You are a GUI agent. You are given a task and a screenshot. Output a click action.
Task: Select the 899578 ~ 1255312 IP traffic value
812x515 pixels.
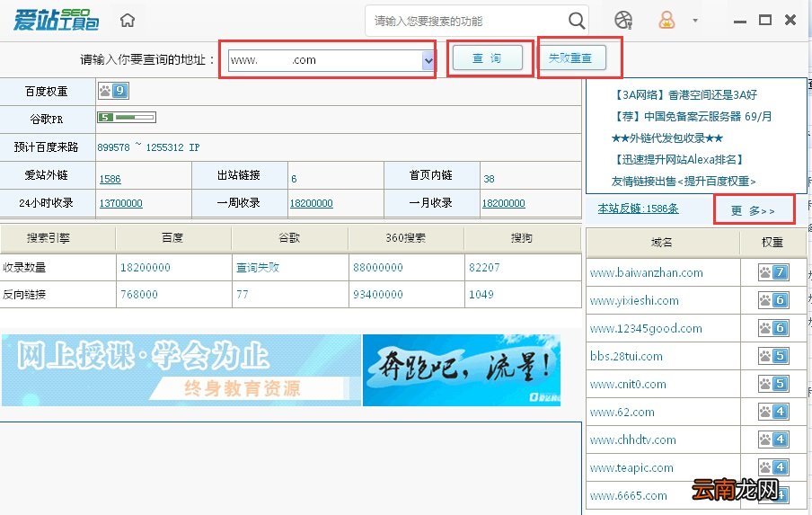click(x=148, y=147)
